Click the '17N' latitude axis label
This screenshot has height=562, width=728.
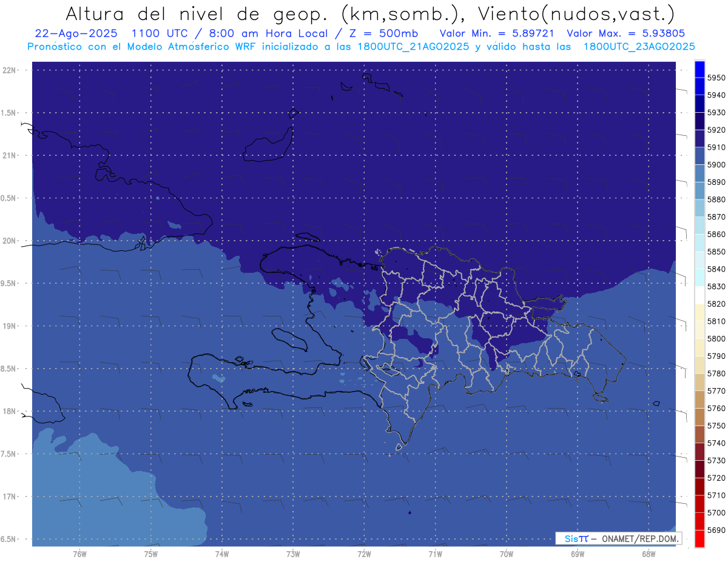click(9, 497)
